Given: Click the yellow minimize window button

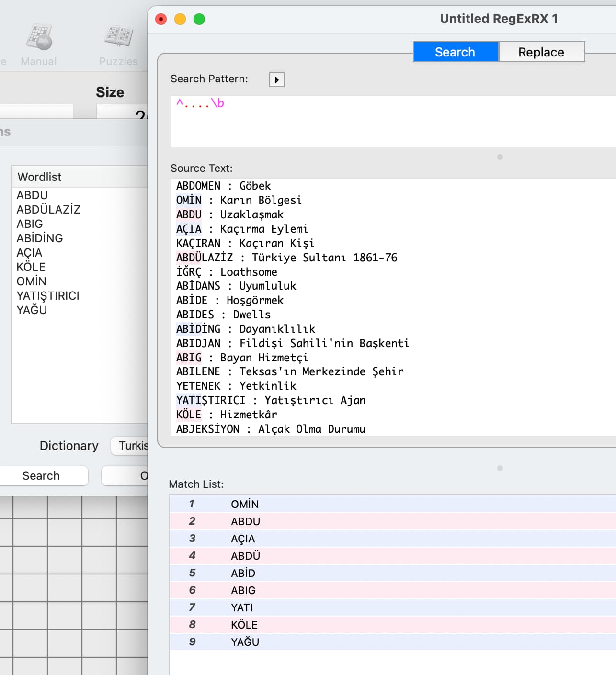Looking at the screenshot, I should click(x=180, y=19).
